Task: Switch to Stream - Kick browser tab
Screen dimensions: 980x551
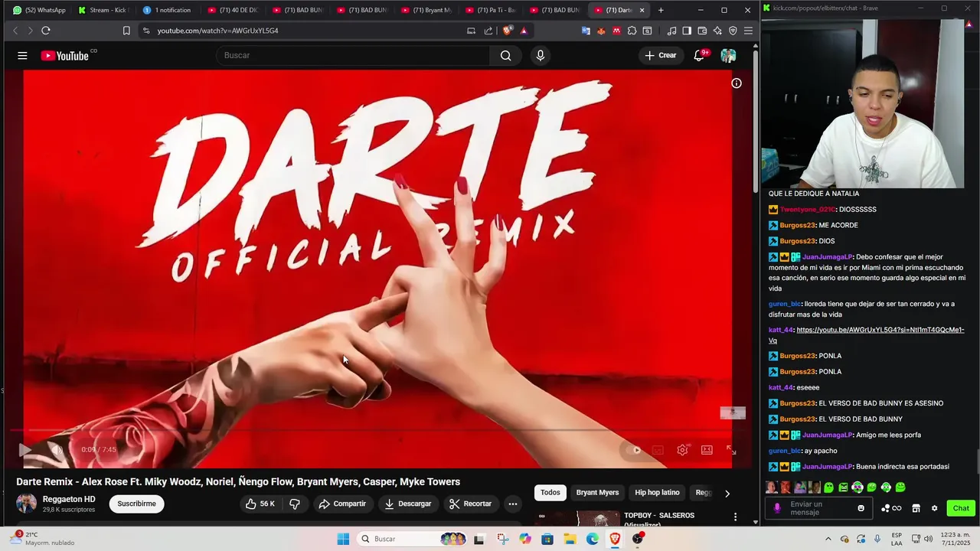Action: (x=103, y=10)
